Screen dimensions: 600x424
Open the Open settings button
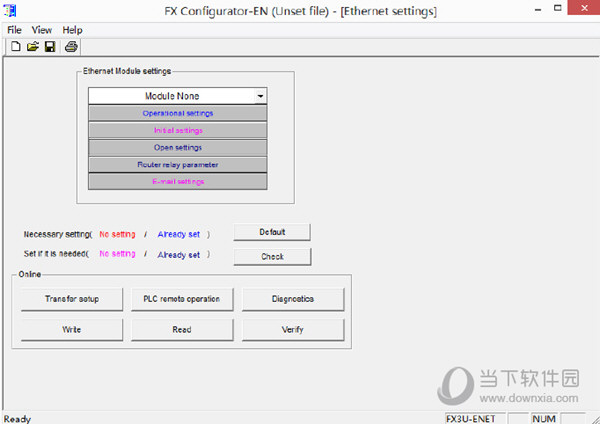tap(178, 147)
